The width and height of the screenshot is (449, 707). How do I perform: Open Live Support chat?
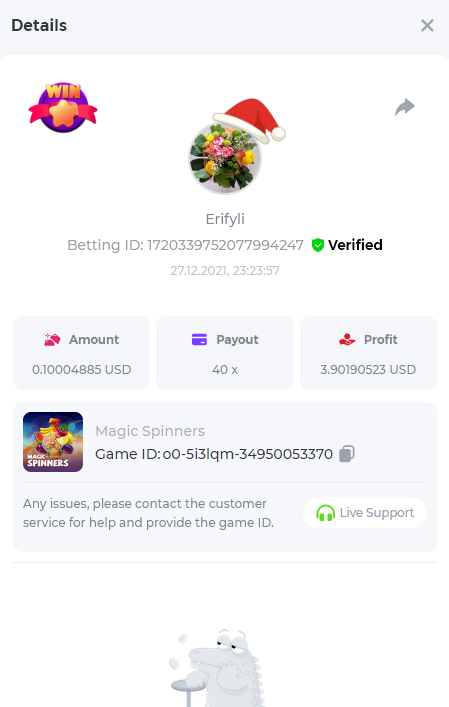coord(365,513)
